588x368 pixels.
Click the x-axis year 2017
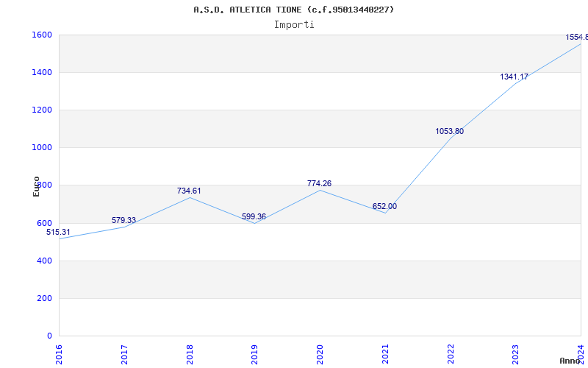pos(124,355)
